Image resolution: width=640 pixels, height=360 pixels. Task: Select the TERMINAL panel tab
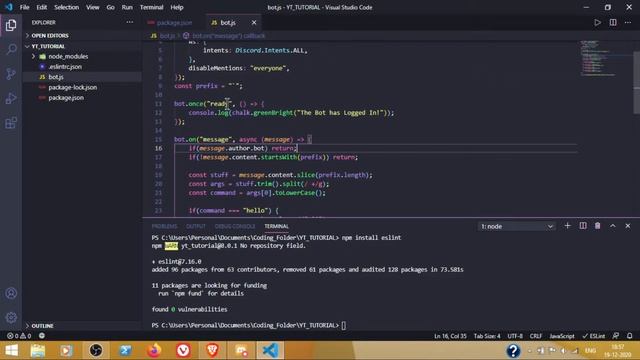click(x=276, y=226)
